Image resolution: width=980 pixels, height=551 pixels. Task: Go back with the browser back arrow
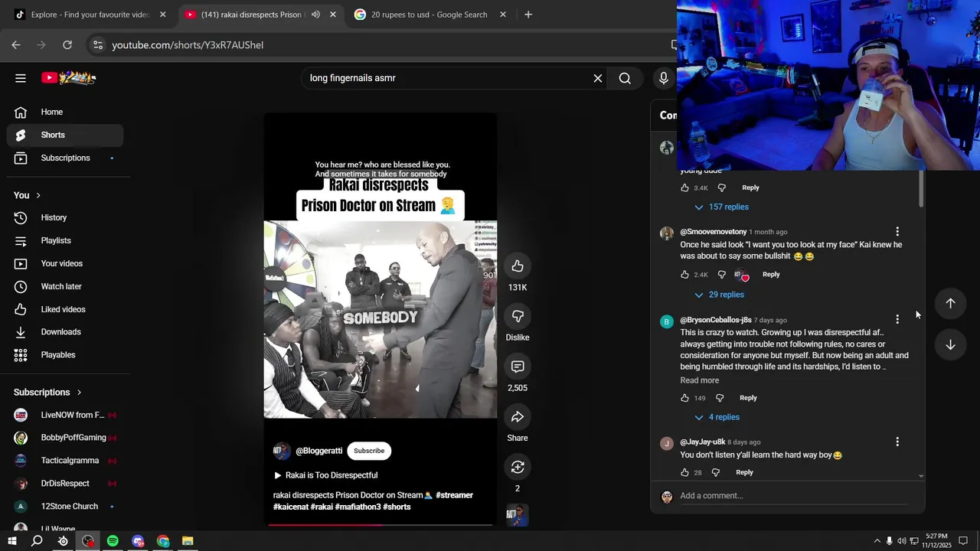click(16, 45)
